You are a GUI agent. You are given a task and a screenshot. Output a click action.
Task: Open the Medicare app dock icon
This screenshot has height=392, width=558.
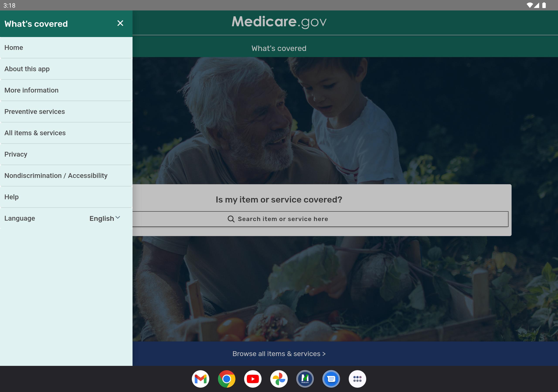click(x=305, y=379)
